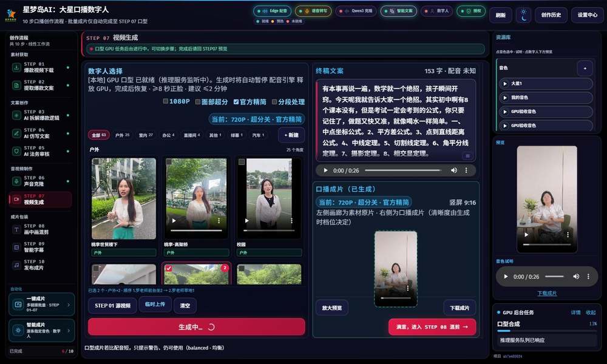This screenshot has width=607, height=364.
Task: Add a new voice with the plus icon
Action: [x=585, y=68]
